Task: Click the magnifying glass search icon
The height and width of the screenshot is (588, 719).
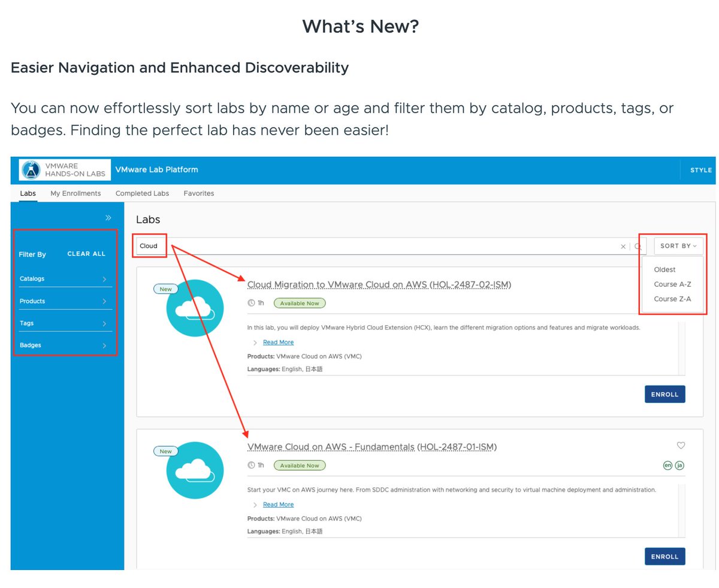Action: (638, 246)
